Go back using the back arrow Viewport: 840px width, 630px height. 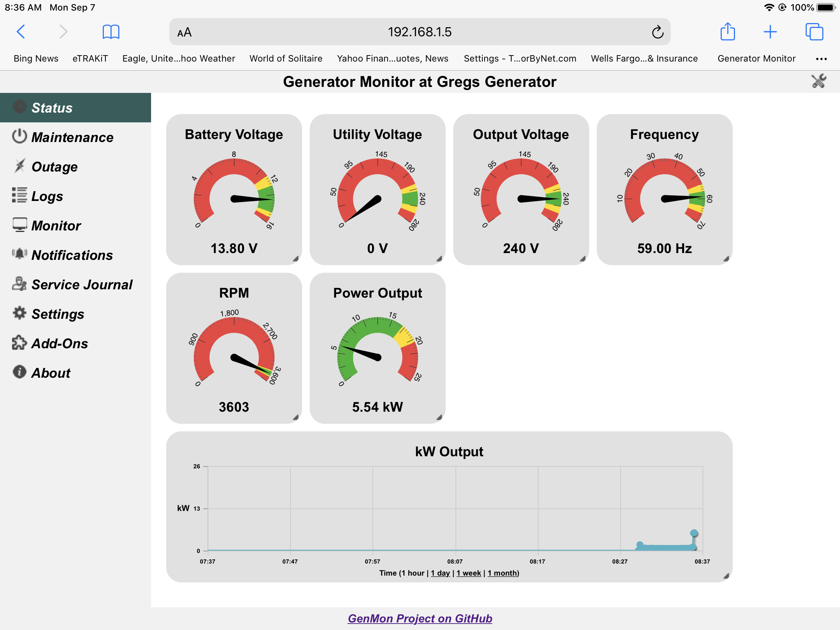tap(21, 32)
